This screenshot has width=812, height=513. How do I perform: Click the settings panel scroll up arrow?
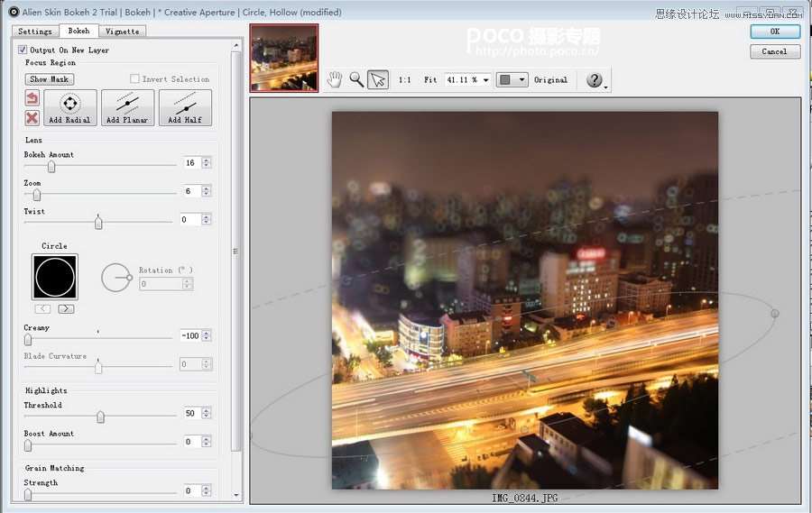pos(236,46)
